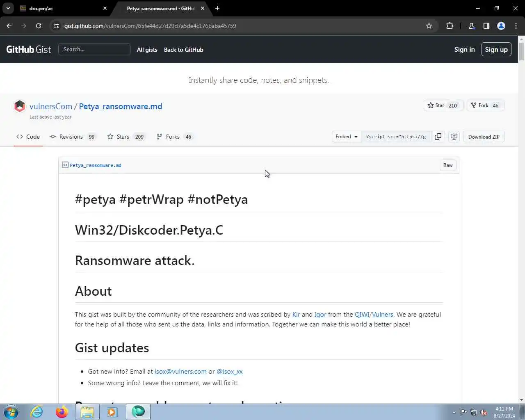Select the Revisions tab
The width and height of the screenshot is (525, 420).
coord(73,137)
